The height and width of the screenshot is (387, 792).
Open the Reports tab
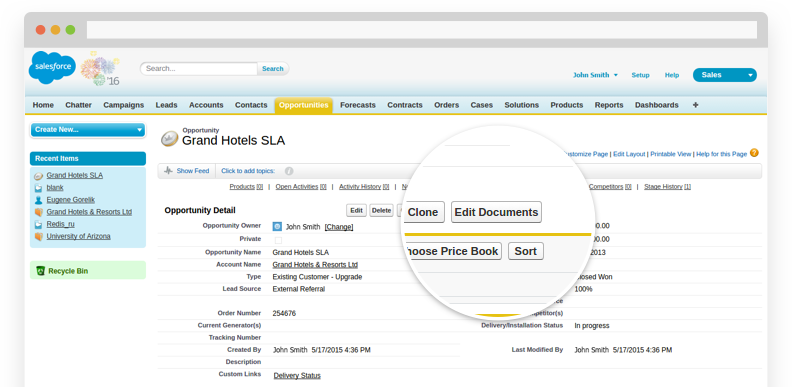[609, 105]
